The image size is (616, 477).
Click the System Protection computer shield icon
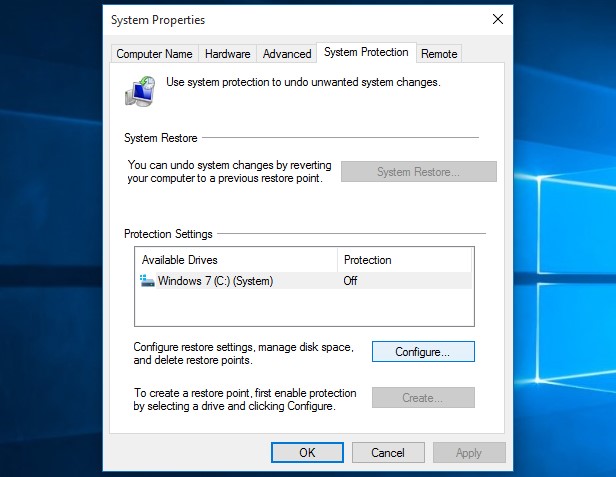coord(140,91)
